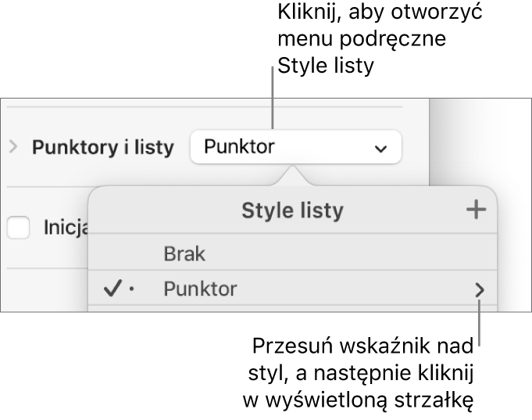Image resolution: width=532 pixels, height=420 pixels.
Task: Click the partially hidden Inicjał checkbox label
Action: 65,229
